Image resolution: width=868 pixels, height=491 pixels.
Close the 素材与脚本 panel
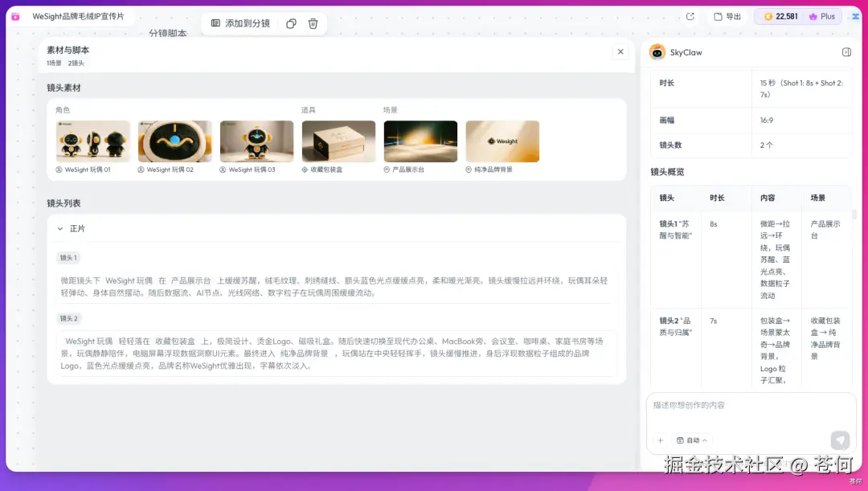(620, 51)
